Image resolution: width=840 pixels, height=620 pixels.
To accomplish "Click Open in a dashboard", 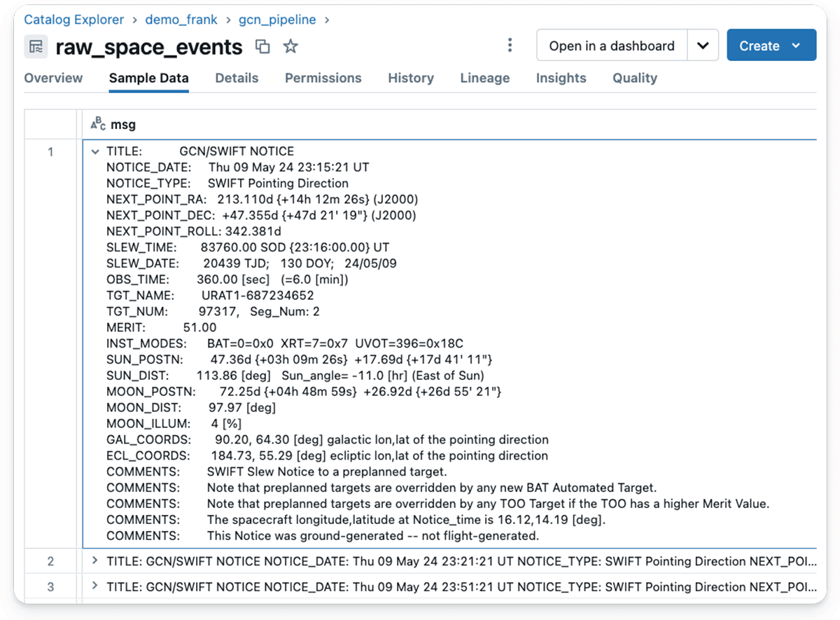I will pyautogui.click(x=611, y=46).
